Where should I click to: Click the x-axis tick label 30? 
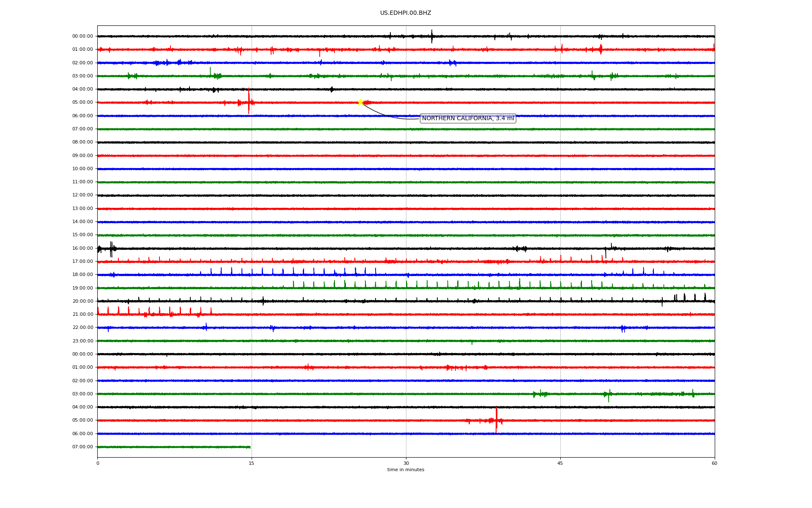(406, 464)
